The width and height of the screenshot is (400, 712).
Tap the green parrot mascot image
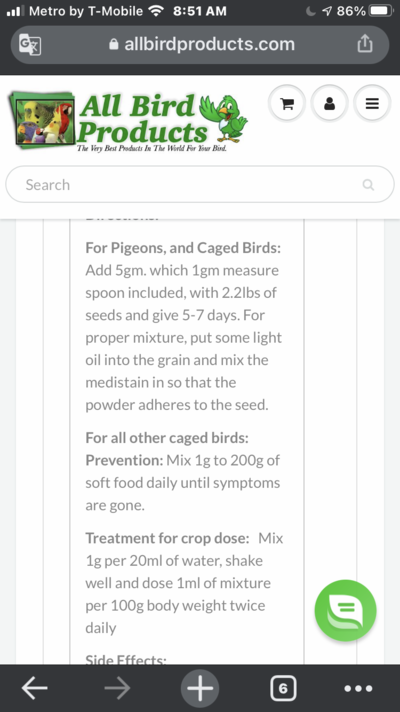[x=224, y=118]
